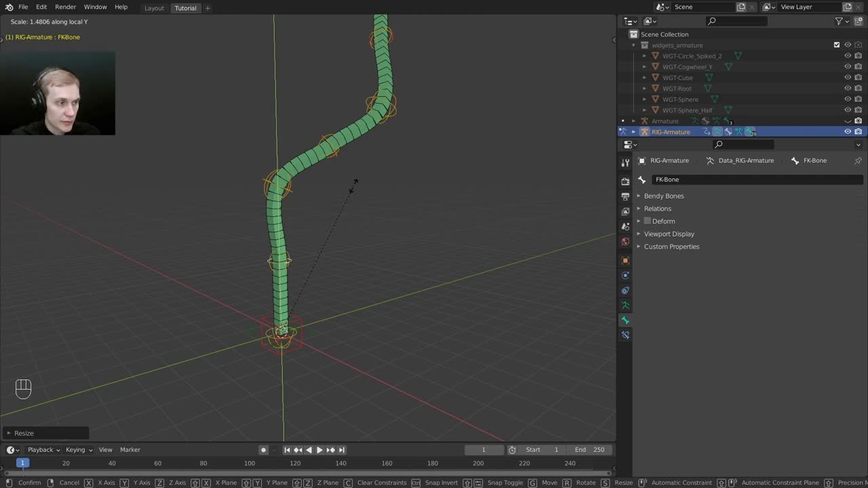This screenshot has height=488, width=868.
Task: Click the outliner filter funnel icon
Action: point(839,22)
